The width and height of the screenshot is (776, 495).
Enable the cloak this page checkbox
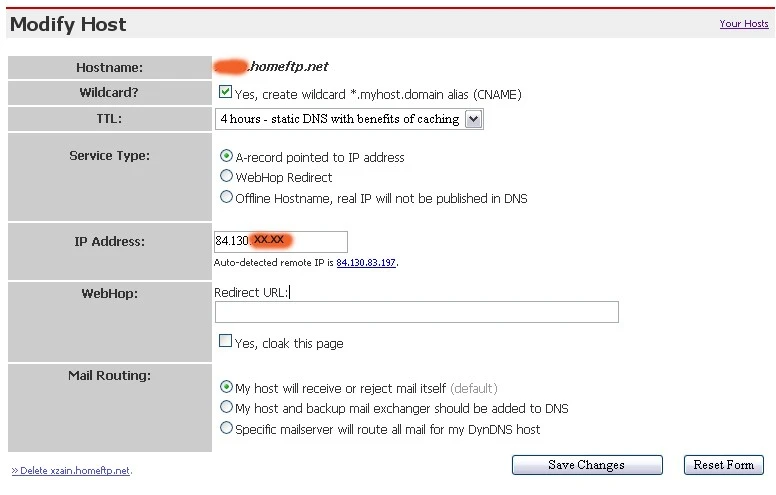click(226, 342)
